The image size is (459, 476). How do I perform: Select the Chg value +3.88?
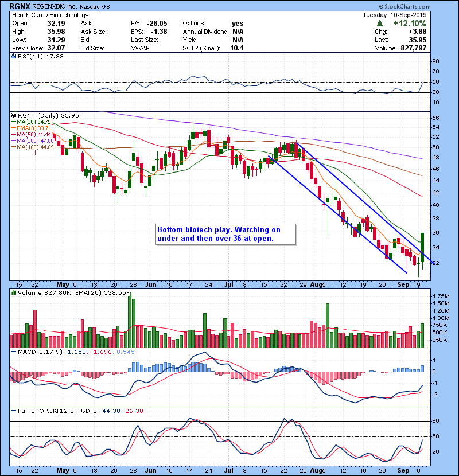coord(418,32)
